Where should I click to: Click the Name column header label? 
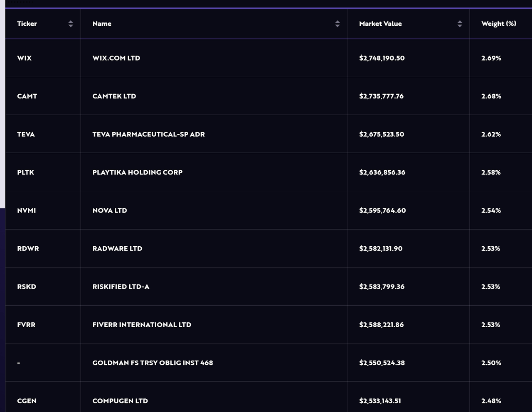[102, 24]
